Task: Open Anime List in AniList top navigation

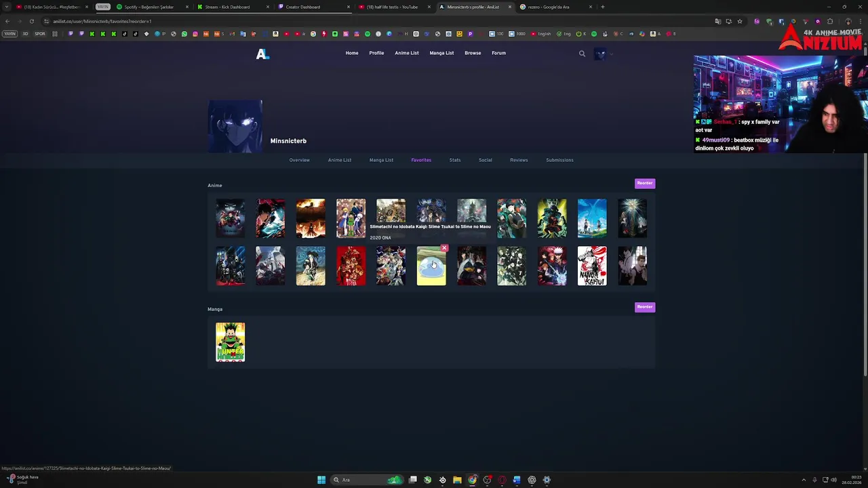Action: (x=407, y=53)
